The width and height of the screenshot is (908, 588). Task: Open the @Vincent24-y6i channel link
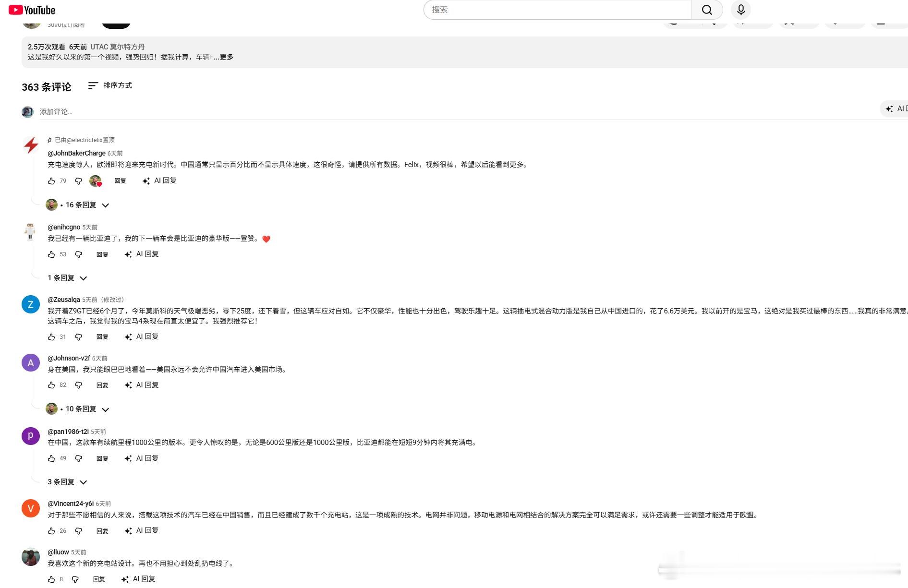coord(71,504)
